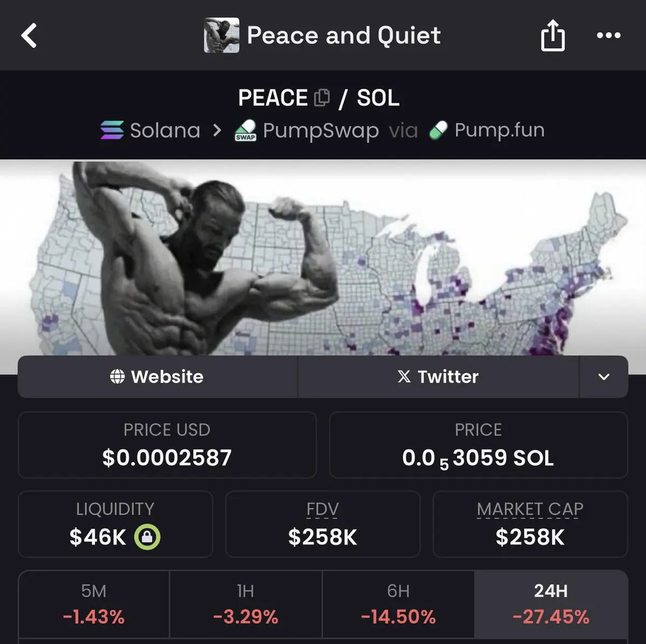
Task: Tap the token avatar beside Peace and Quiet
Action: click(x=221, y=36)
